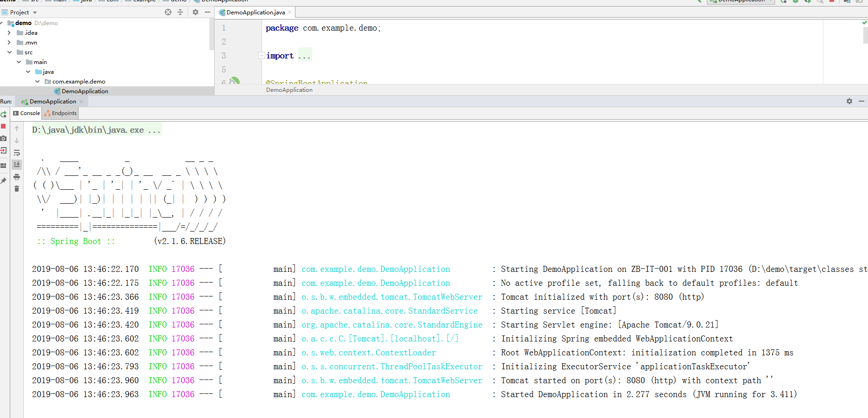This screenshot has height=418, width=868.
Task: Click line number 1 in the gutter
Action: (x=223, y=28)
